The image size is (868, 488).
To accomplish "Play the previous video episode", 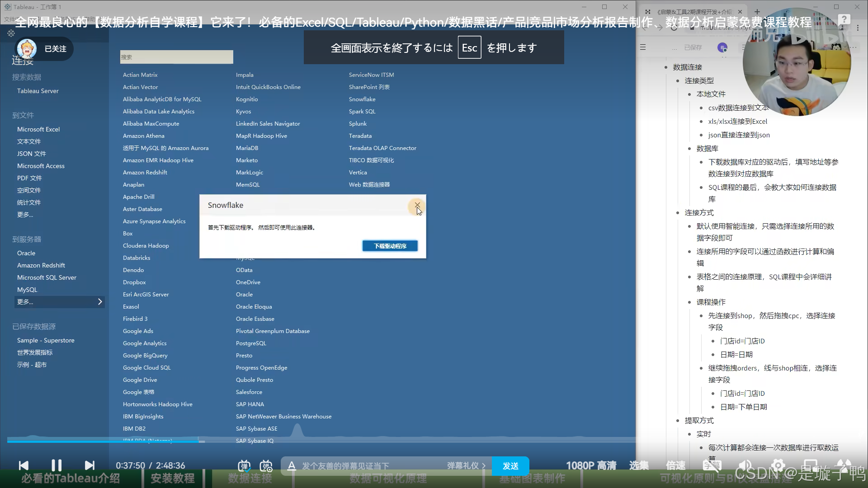I will coord(24,465).
